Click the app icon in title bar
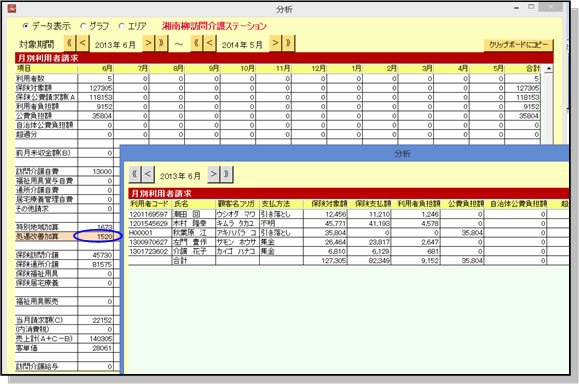 (12, 8)
